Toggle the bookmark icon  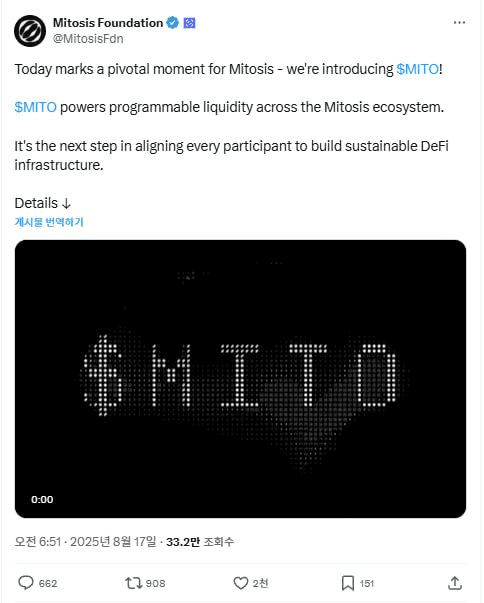(x=348, y=583)
